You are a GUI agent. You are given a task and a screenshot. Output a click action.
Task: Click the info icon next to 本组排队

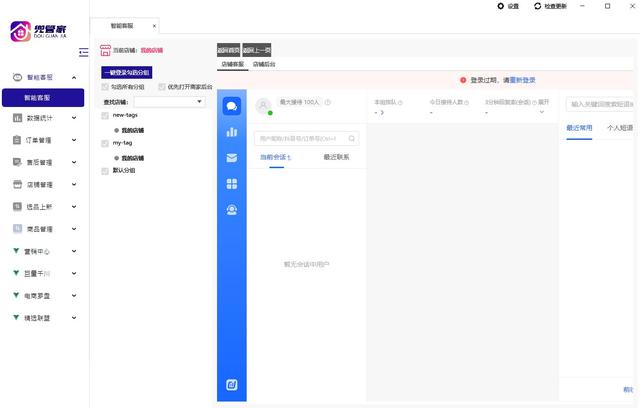click(400, 102)
